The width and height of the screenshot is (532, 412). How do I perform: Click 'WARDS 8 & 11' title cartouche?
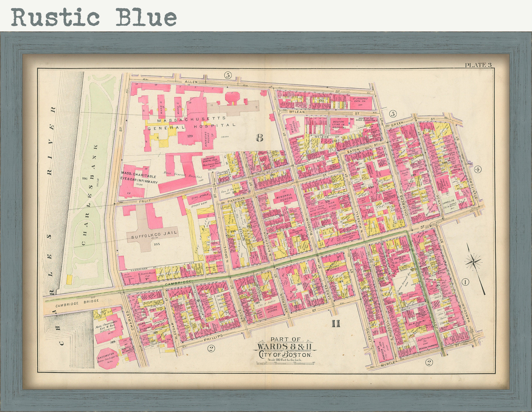(284, 347)
